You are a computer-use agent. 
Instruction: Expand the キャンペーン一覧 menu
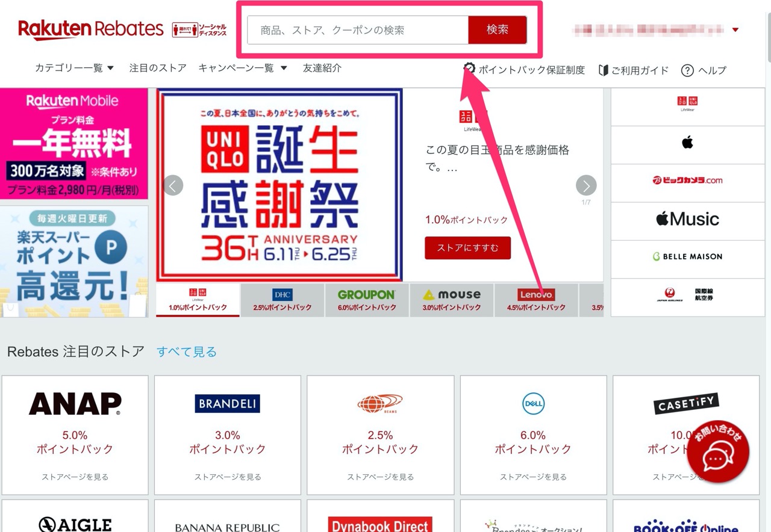coord(243,68)
